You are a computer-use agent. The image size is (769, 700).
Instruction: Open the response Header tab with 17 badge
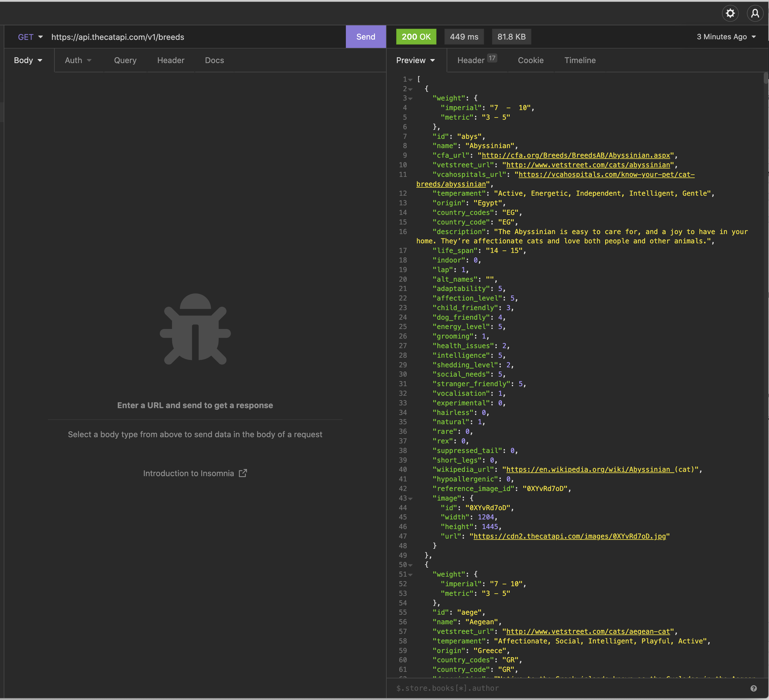[477, 60]
